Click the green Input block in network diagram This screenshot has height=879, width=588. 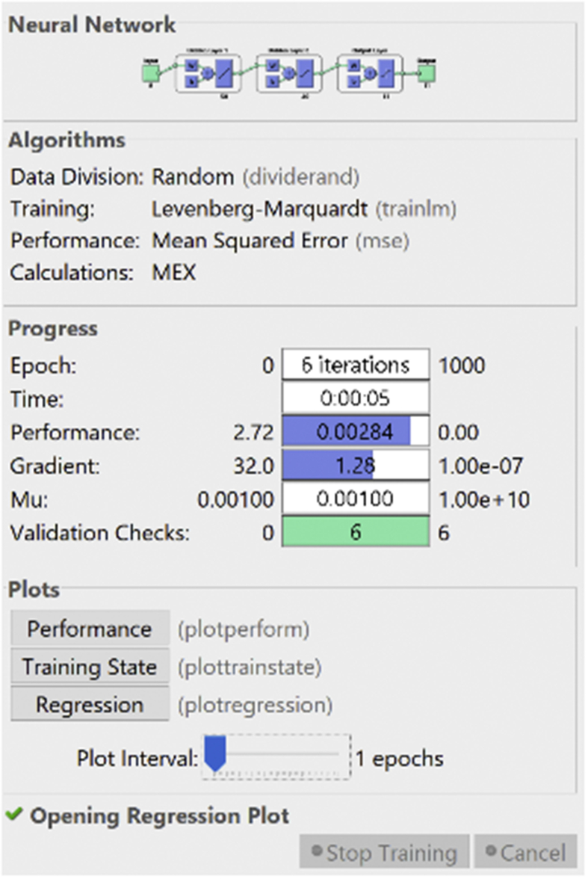(150, 73)
